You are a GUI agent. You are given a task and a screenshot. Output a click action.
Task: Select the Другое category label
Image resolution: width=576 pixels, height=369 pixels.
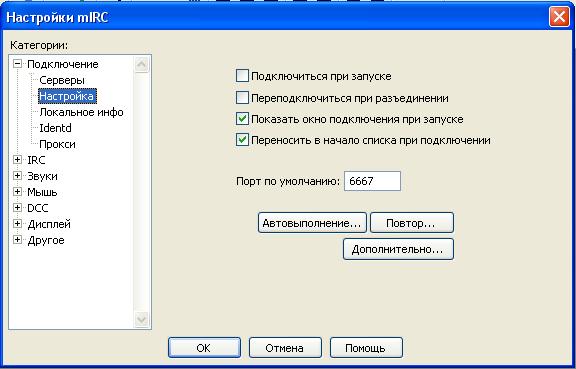[46, 240]
